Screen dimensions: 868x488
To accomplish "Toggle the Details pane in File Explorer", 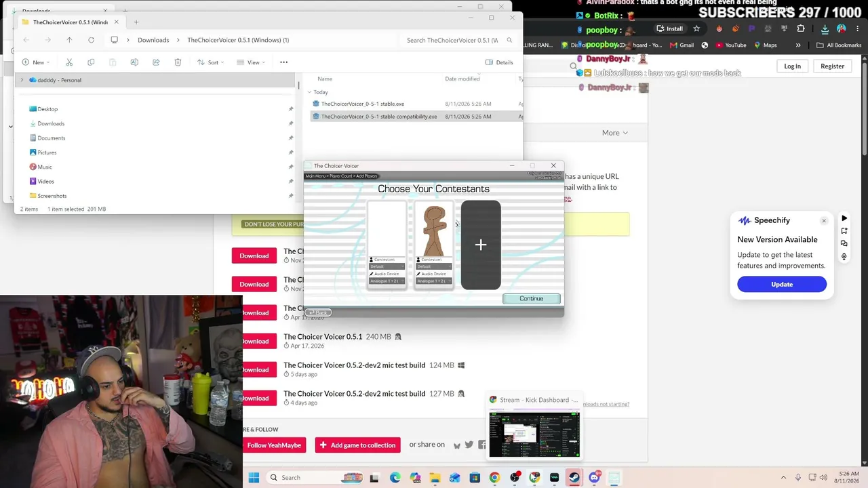I will 499,62.
